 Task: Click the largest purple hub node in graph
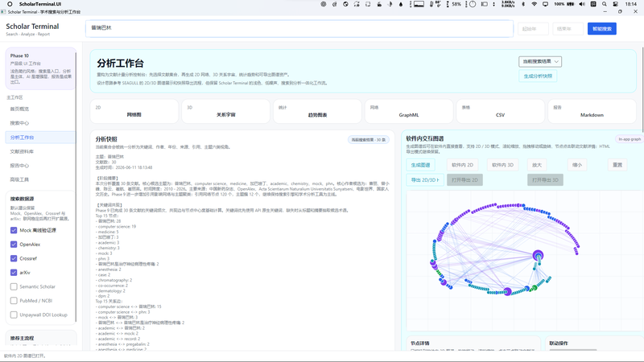click(x=538, y=256)
